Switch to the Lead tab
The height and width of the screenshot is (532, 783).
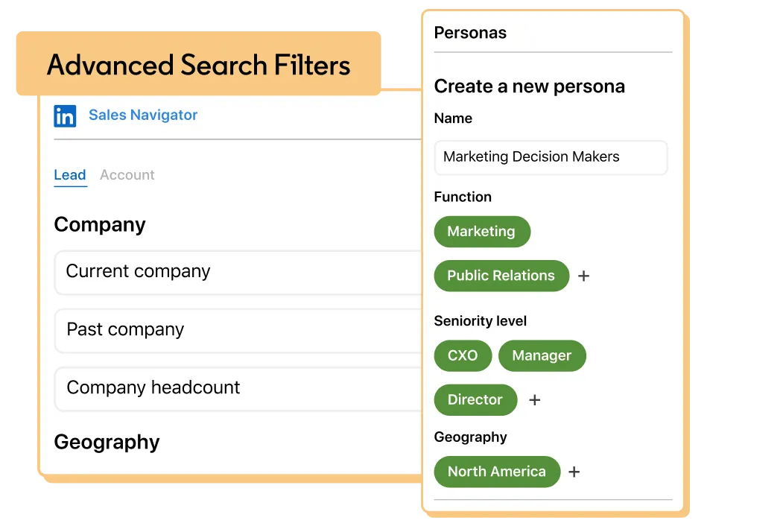[x=70, y=175]
